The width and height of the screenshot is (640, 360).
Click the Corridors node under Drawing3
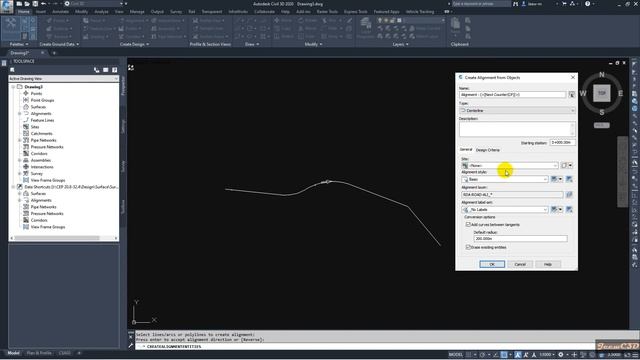(x=39, y=153)
